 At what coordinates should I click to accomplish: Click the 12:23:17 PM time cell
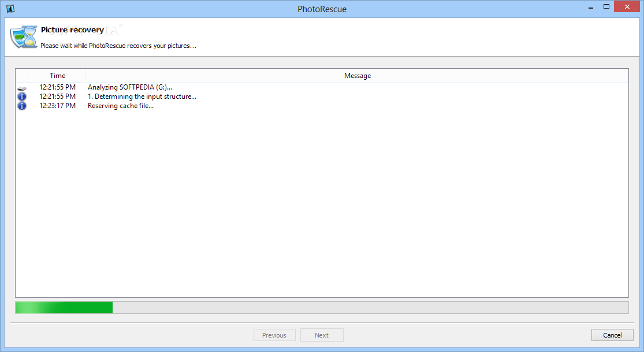pos(58,106)
